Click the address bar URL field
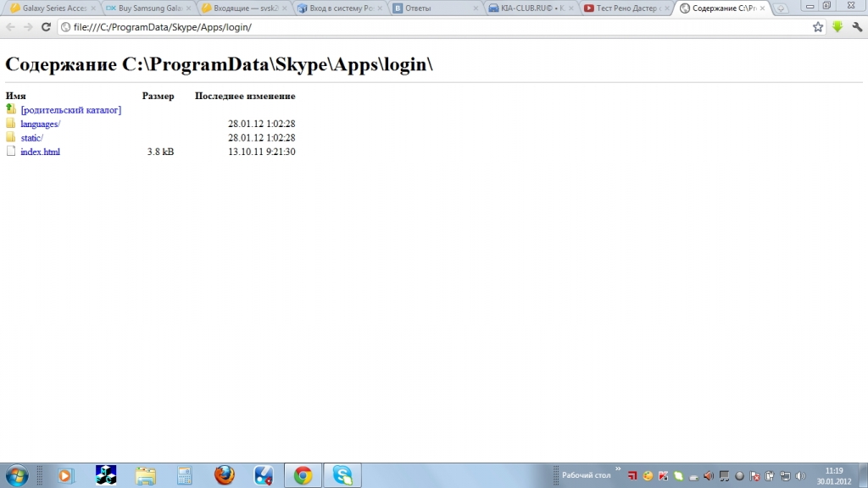Viewport: 868px width, 488px height. click(x=424, y=27)
